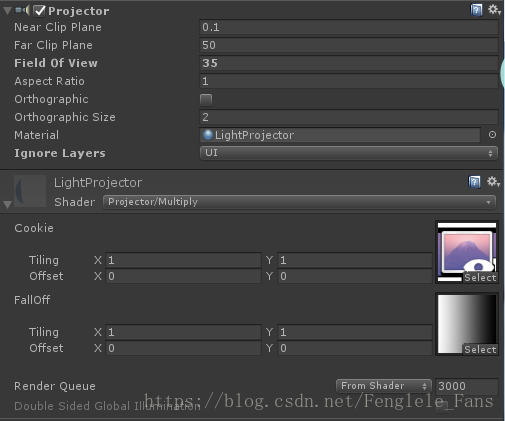This screenshot has width=505, height=421.
Task: Click the LightProjector material preview thumbnail
Action: tap(30, 191)
